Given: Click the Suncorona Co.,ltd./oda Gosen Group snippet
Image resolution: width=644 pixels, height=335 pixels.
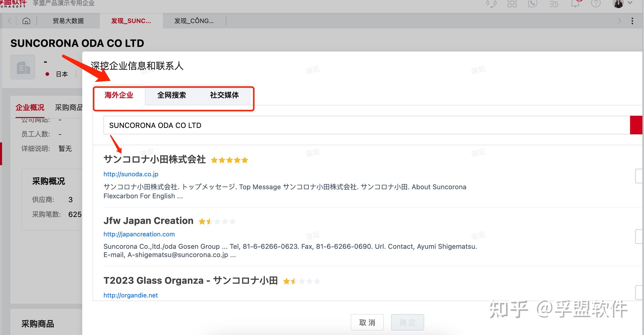Looking at the screenshot, I should click(x=290, y=250).
